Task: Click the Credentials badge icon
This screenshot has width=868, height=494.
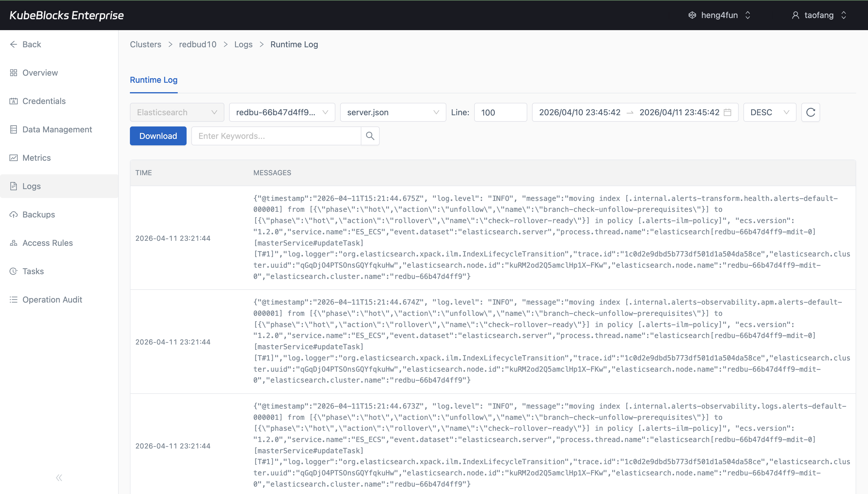Action: coord(14,101)
